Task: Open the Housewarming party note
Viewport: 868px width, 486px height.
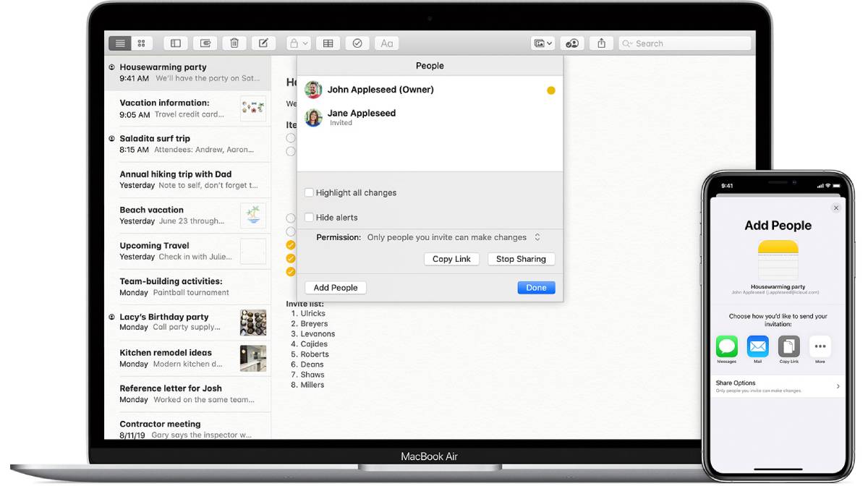Action: coord(188,72)
